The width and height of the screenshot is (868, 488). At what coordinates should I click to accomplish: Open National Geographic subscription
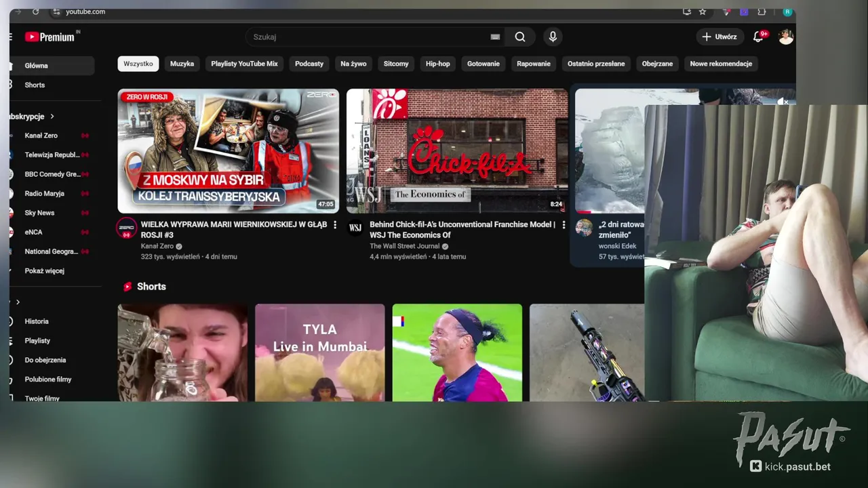point(52,251)
